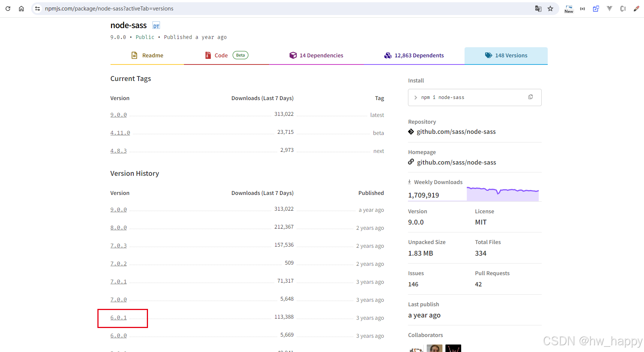644x352 pixels.
Task: Open version 6.0.0 link
Action: coord(118,336)
